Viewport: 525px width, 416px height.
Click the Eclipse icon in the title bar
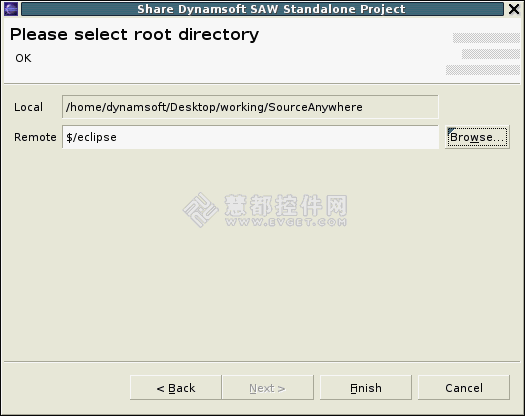pyautogui.click(x=11, y=9)
